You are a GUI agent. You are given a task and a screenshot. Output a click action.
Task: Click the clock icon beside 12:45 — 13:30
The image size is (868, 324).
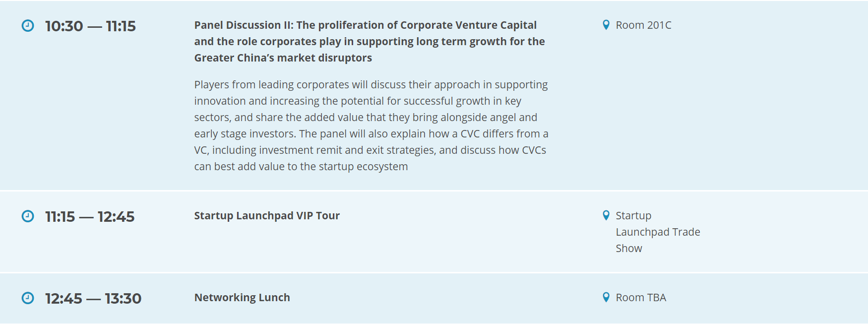point(28,298)
